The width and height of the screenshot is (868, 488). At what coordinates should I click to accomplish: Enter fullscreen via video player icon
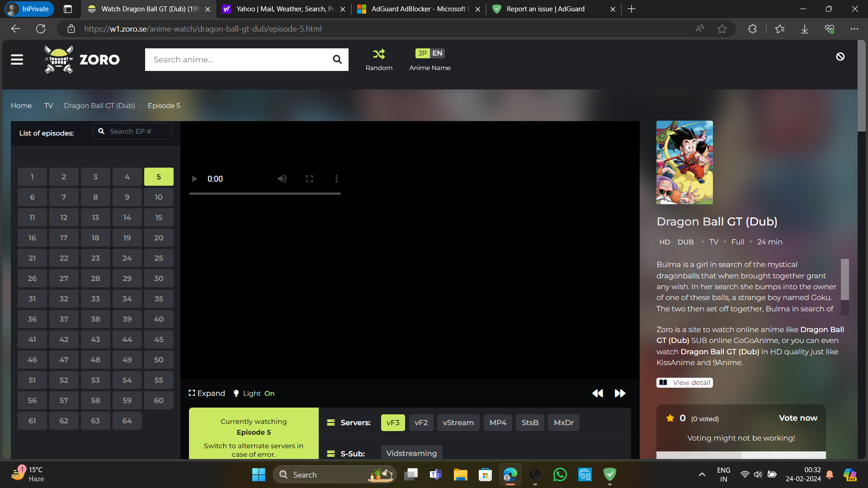(309, 179)
